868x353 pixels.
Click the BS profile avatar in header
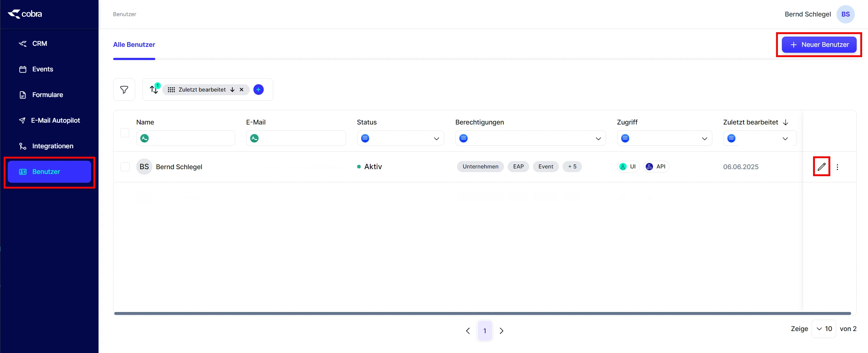click(845, 14)
